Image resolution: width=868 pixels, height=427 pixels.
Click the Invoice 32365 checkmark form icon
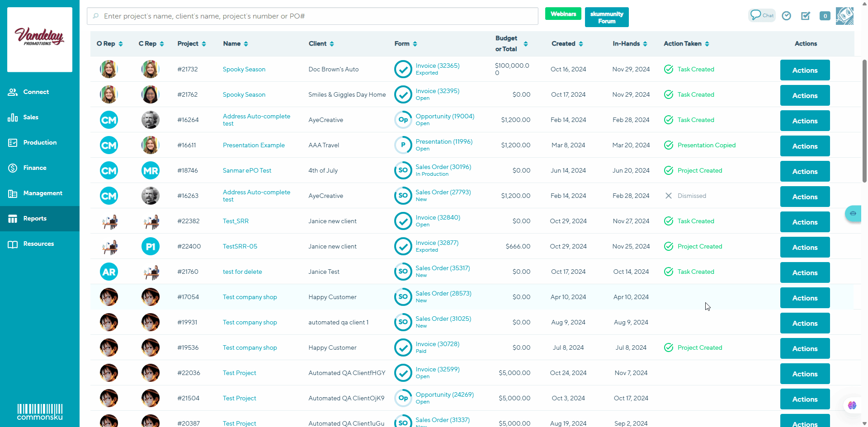coord(403,69)
